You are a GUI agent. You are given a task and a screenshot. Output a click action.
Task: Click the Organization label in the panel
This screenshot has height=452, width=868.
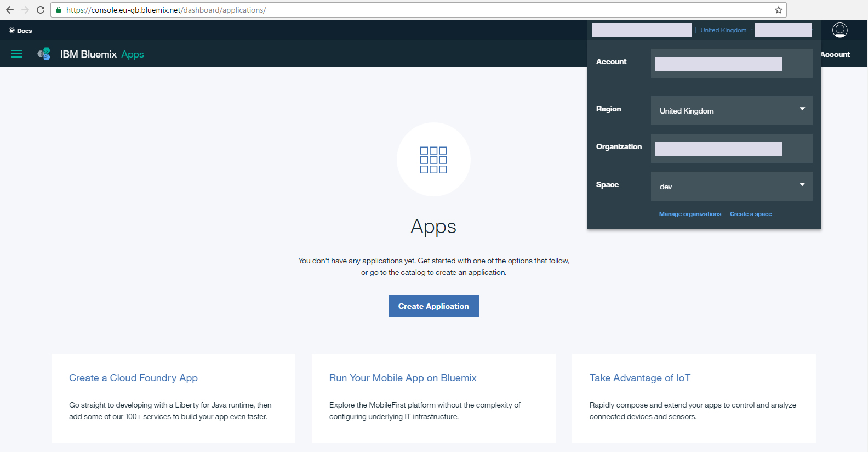pyautogui.click(x=619, y=146)
